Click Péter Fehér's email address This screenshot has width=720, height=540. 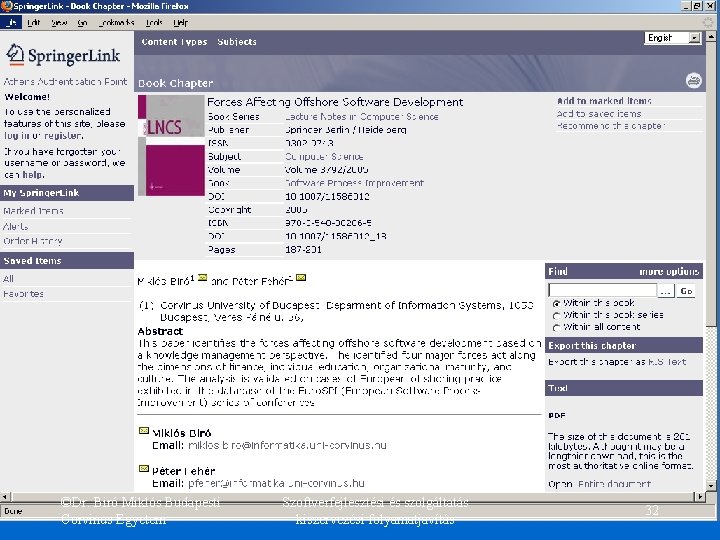[276, 484]
